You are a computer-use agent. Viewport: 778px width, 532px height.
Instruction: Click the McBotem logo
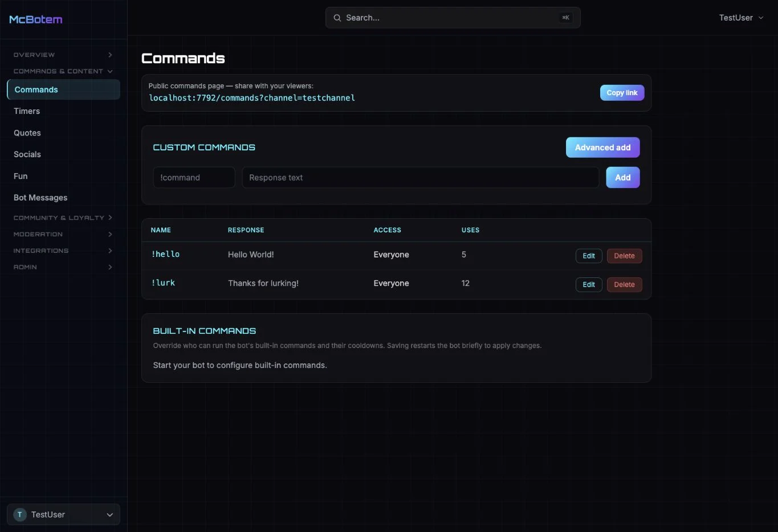coord(36,19)
